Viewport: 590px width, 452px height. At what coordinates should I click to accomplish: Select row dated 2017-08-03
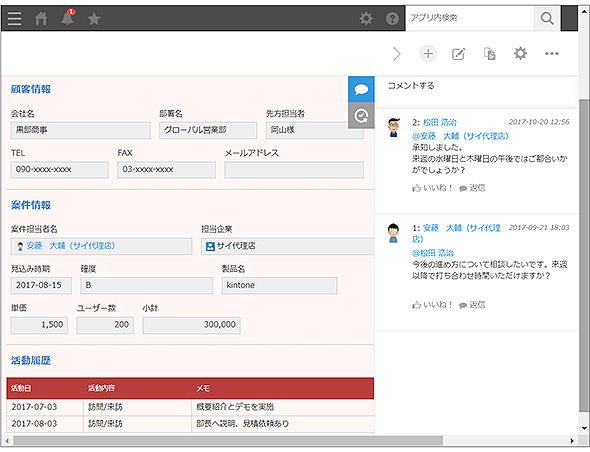pyautogui.click(x=190, y=424)
